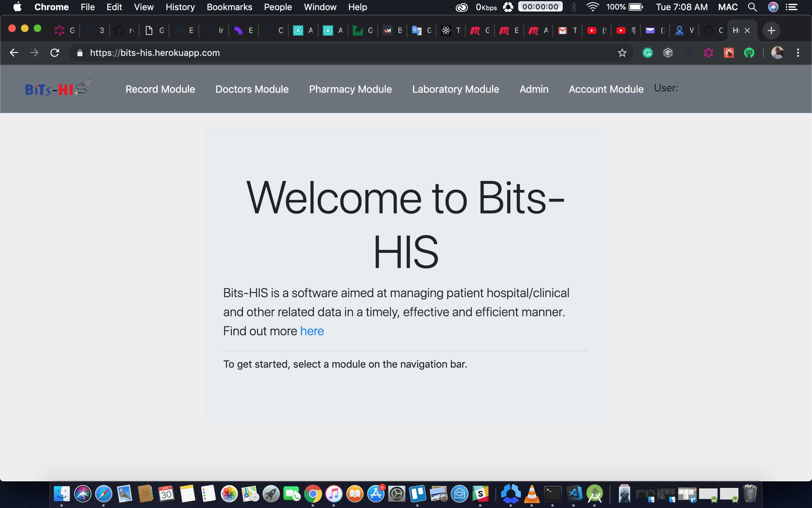The height and width of the screenshot is (508, 812).
Task: Go to the Pharmacy Module
Action: coord(350,89)
